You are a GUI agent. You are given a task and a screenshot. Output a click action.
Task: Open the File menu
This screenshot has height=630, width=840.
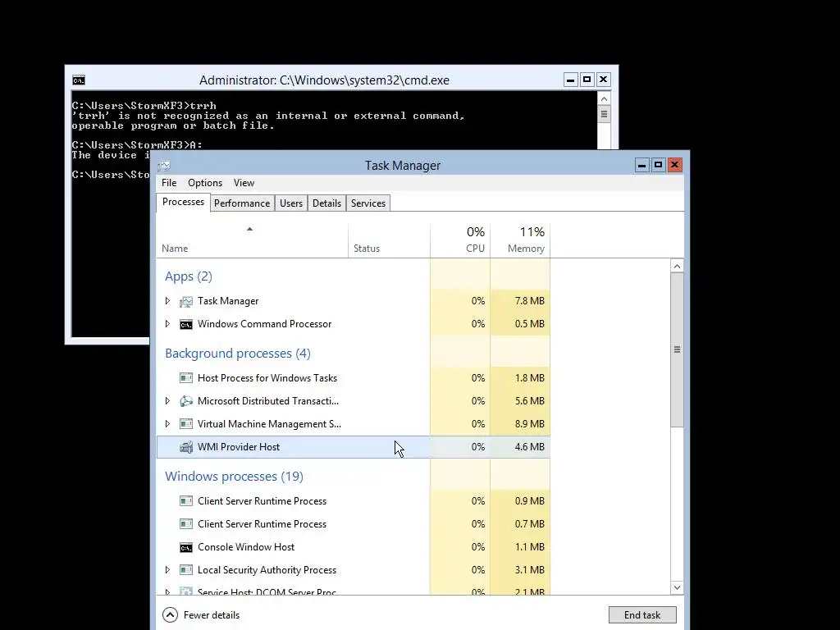(169, 183)
